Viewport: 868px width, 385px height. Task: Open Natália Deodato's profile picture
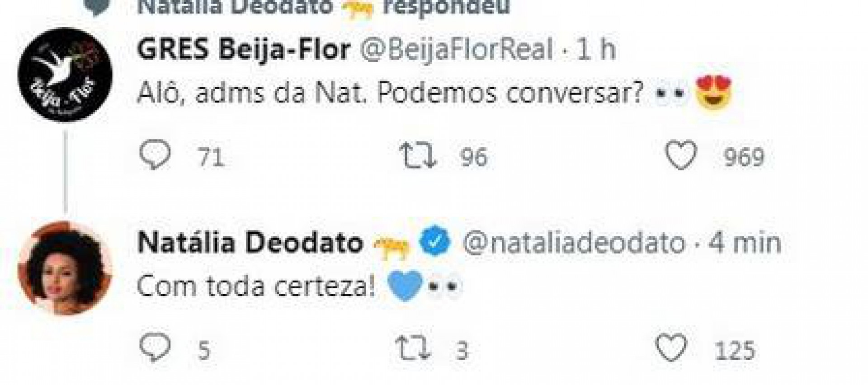click(x=66, y=264)
